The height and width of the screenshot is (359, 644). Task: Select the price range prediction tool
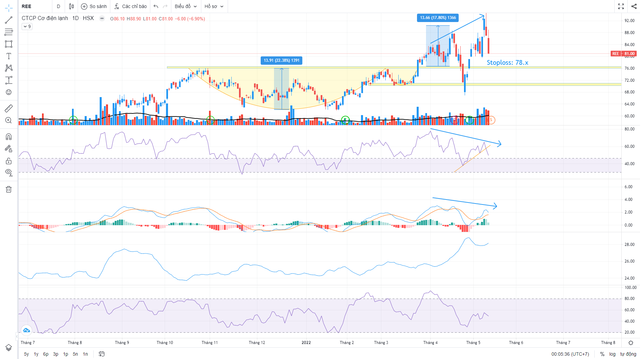(9, 80)
